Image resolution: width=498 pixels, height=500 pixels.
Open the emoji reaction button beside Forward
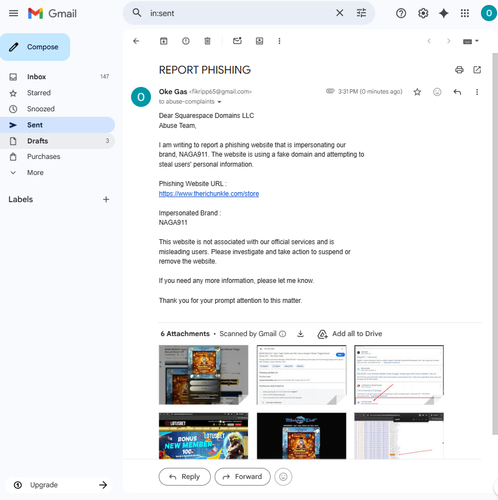tap(283, 477)
